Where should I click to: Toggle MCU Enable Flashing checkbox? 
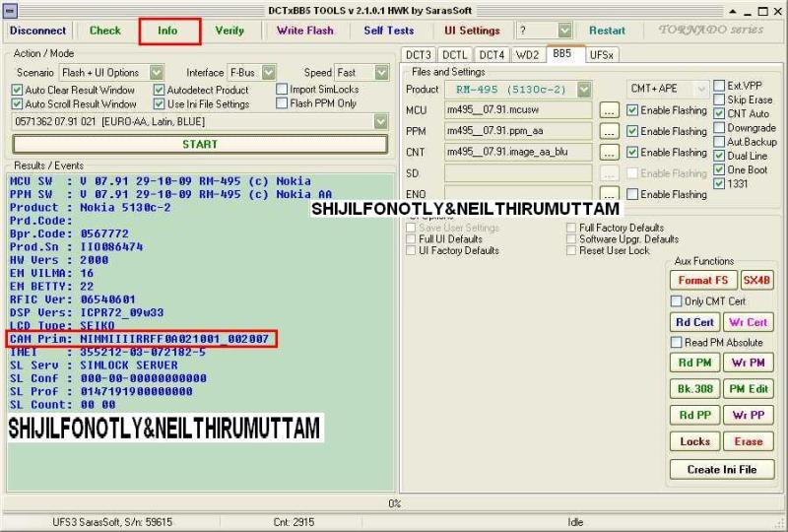tap(632, 110)
